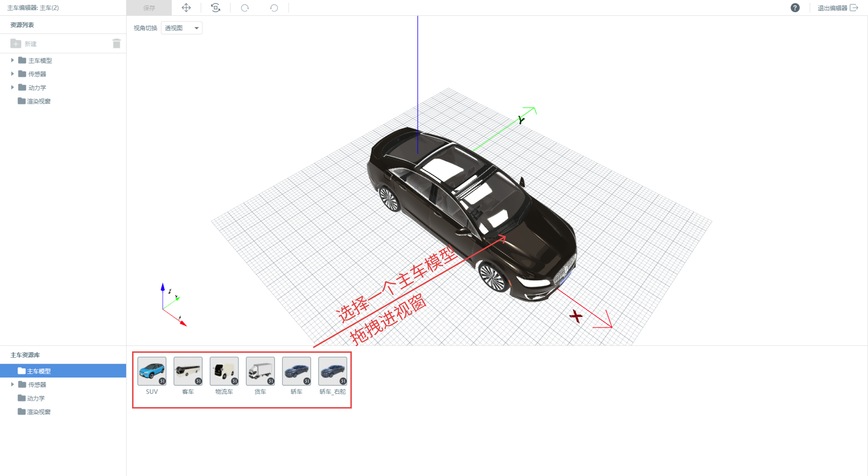Screen dimensions: 868x476
Task: Select 动力学 in the 资源列表 tree
Action: [37, 88]
